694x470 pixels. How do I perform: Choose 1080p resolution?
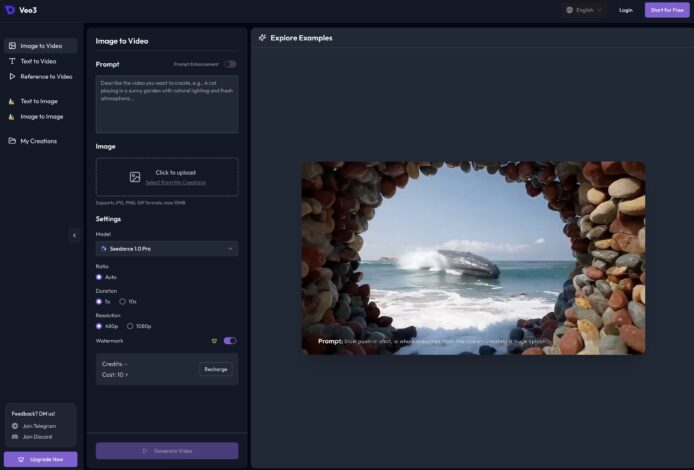(131, 326)
